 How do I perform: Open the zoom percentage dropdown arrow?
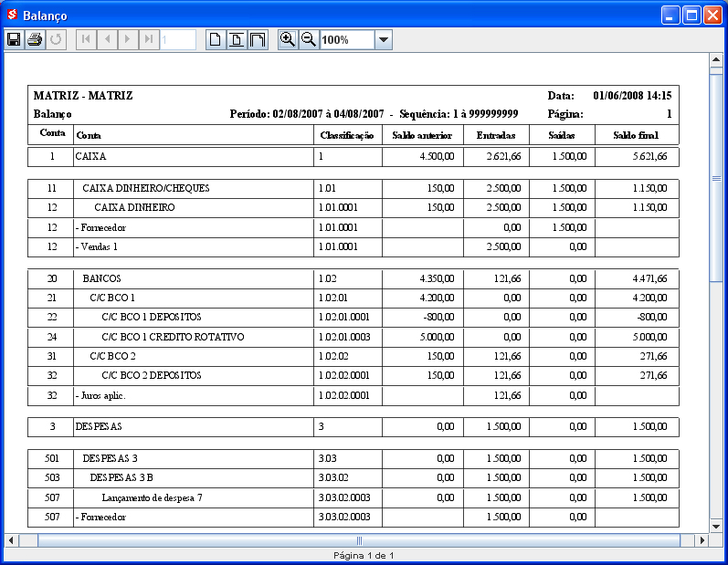click(384, 39)
